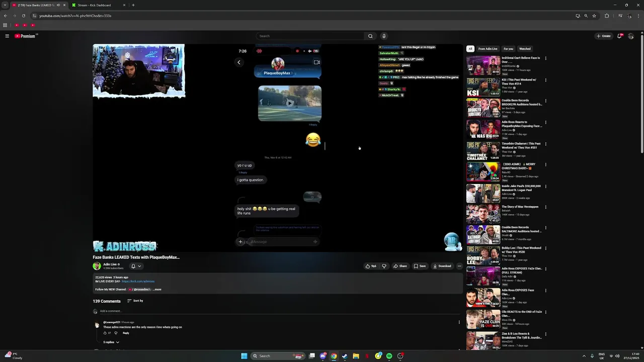Image resolution: width=644 pixels, height=362 pixels.
Task: Open Discord from the taskbar
Action: point(323,356)
